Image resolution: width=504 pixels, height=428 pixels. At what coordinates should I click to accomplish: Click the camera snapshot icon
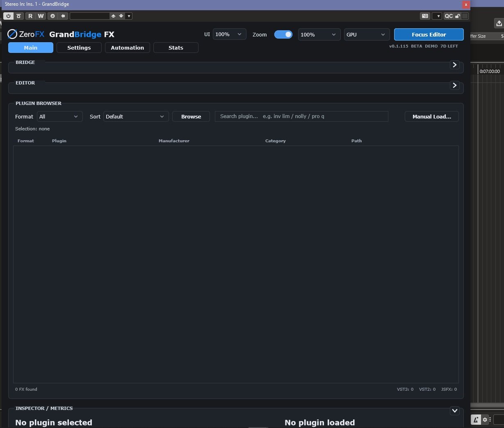pos(425,16)
